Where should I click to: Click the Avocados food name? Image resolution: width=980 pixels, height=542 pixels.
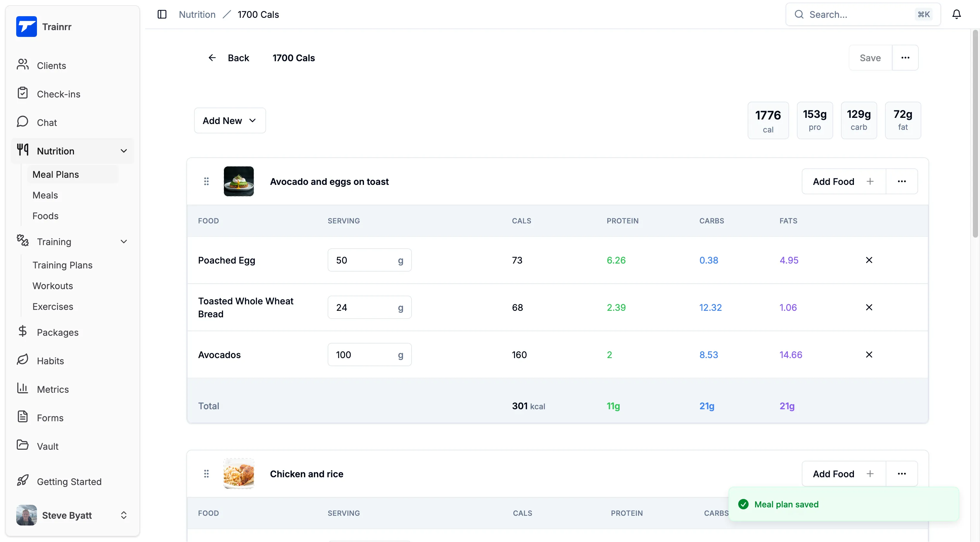(x=219, y=355)
